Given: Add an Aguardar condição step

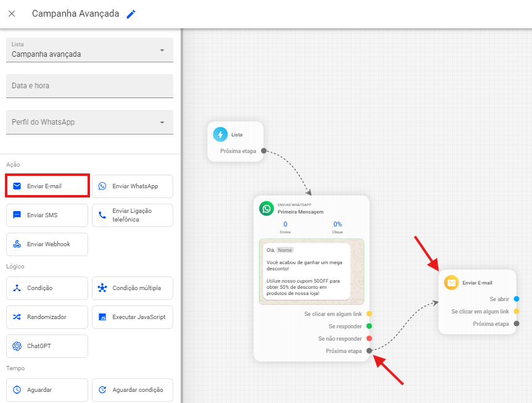Looking at the screenshot, I should pos(133,389).
